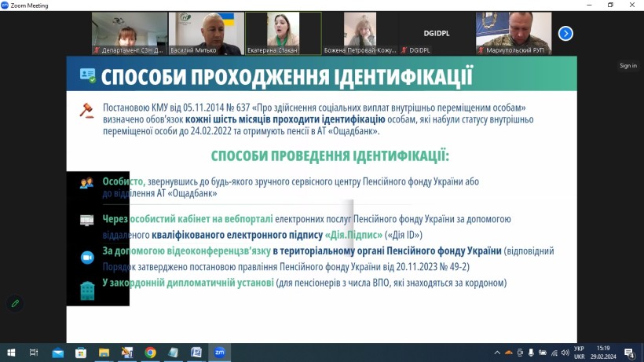Click the Sign in button
This screenshot has height=362, width=644.
628,66
